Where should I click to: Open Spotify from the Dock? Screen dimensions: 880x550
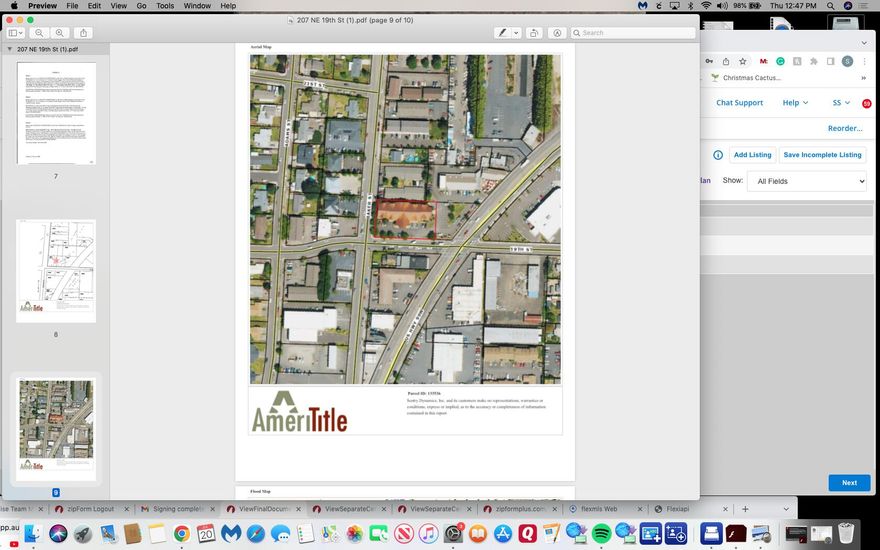pos(601,534)
